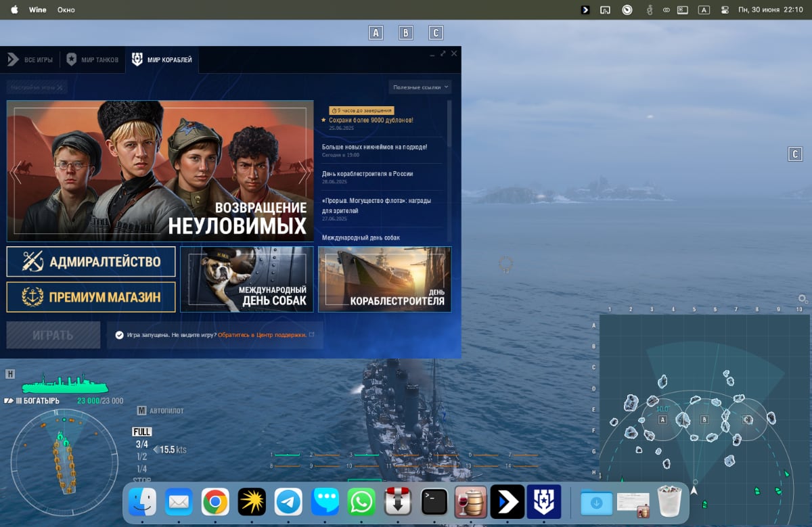Image resolution: width=812 pixels, height=527 pixels.
Task: Open the Wine menu in the menu bar
Action: tap(38, 9)
